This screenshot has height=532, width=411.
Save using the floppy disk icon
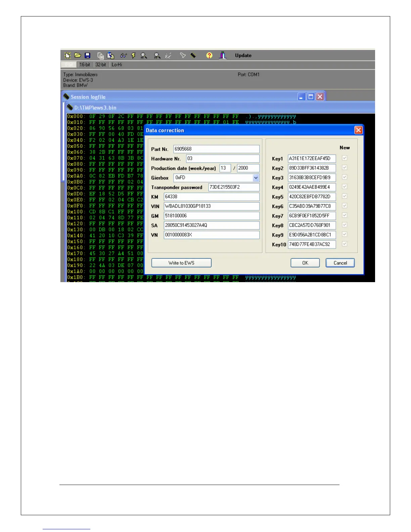point(87,55)
